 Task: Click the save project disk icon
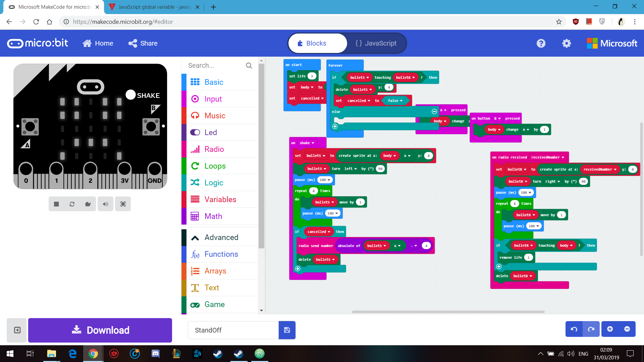coord(287,330)
